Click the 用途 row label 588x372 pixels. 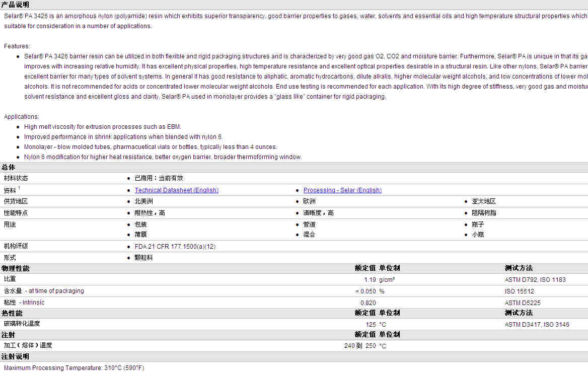click(x=10, y=225)
